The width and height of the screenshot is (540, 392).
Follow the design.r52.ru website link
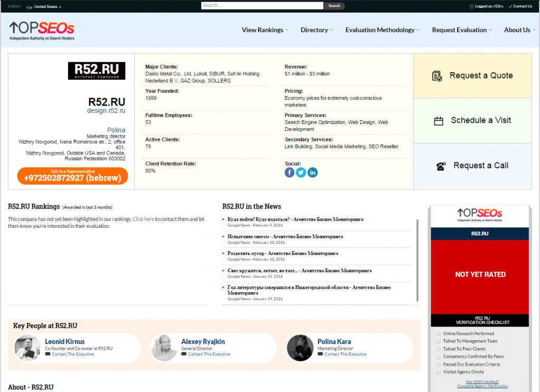point(106,111)
